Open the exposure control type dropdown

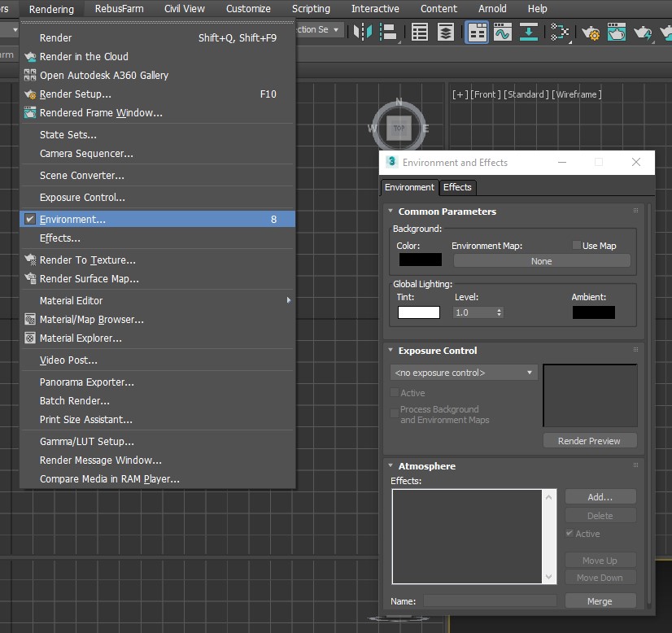tap(464, 373)
